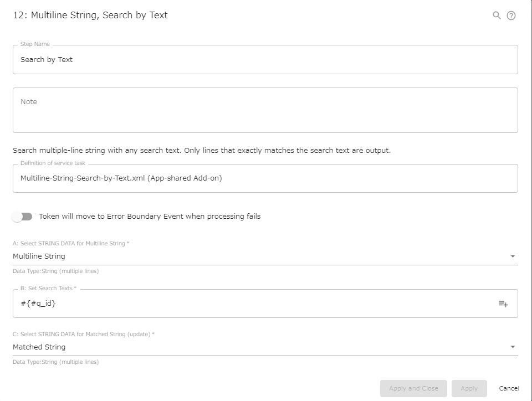Viewport: 532px width, 401px height.
Task: Click the 'Token will move to Error Boundary' label
Action: tap(150, 217)
